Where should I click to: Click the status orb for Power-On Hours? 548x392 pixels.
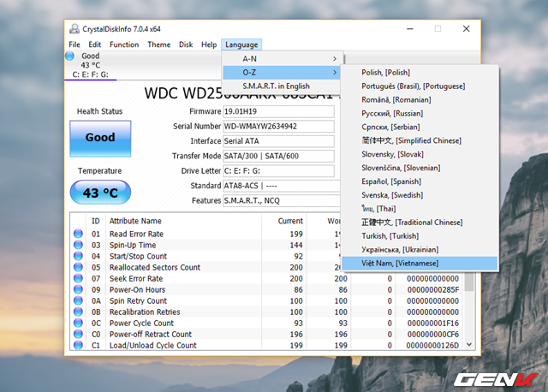78,289
